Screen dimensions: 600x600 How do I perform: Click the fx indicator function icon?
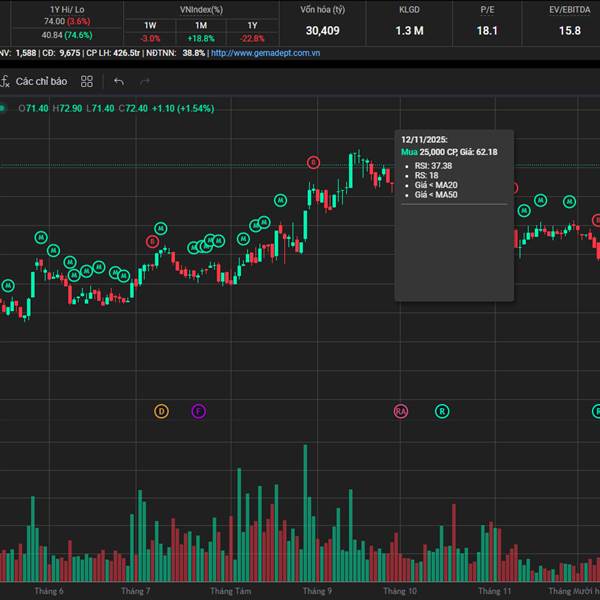(5, 81)
